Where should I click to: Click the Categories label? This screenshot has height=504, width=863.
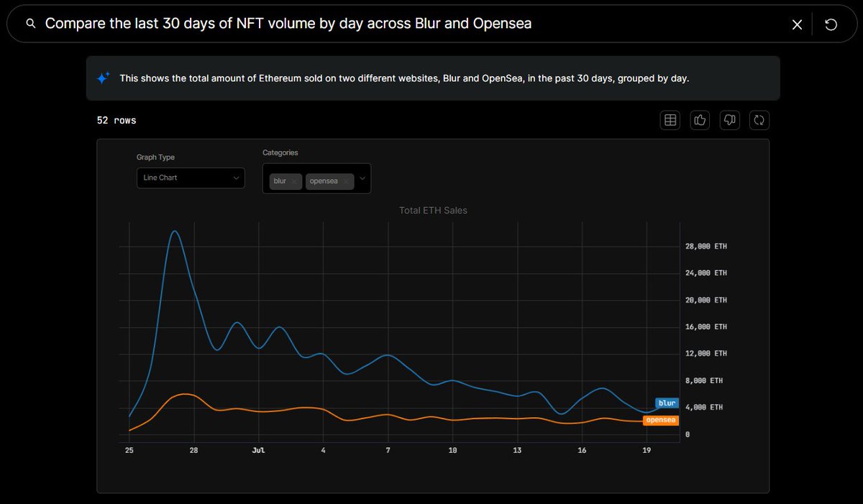point(280,152)
